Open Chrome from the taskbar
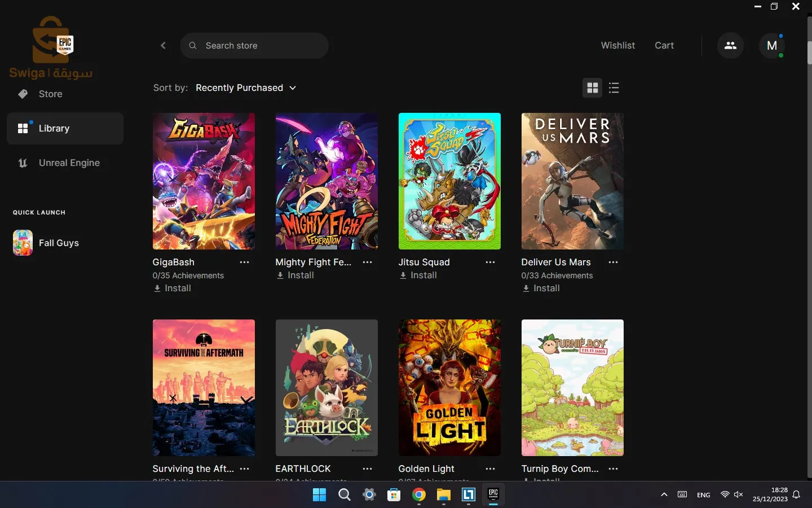The image size is (812, 508). click(x=418, y=496)
